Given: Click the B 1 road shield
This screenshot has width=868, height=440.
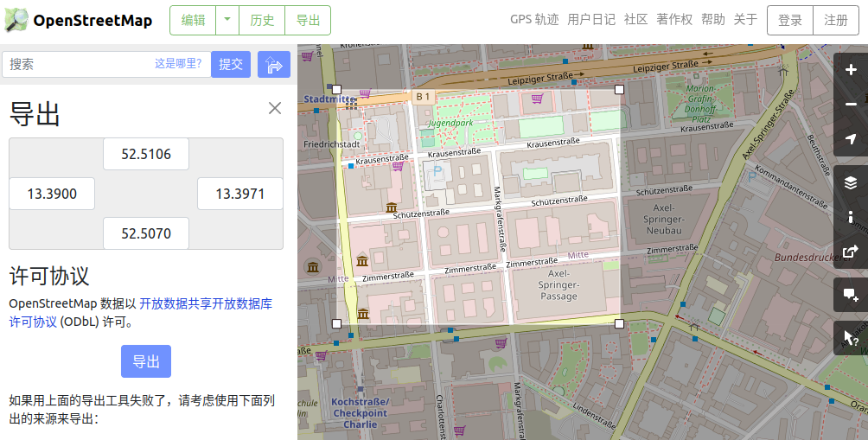Looking at the screenshot, I should (x=423, y=97).
